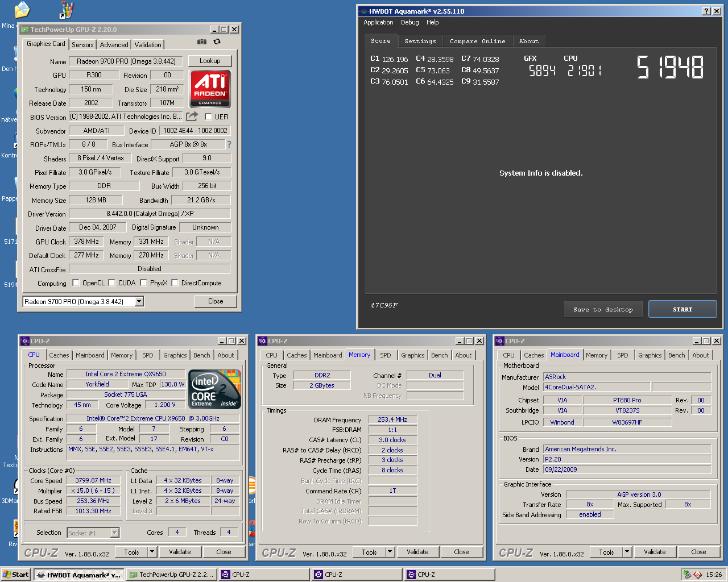Open the Radeon 9700 PRO card selector dropdown

pyautogui.click(x=139, y=302)
